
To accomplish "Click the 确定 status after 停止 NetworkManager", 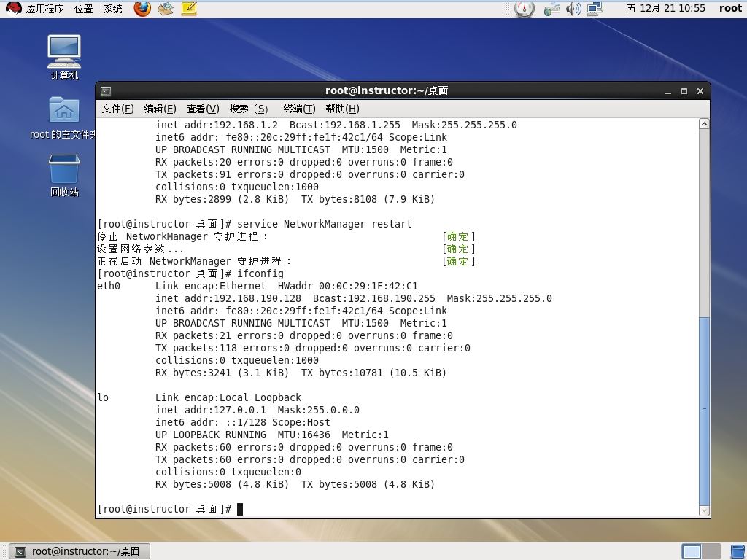I will (x=458, y=236).
